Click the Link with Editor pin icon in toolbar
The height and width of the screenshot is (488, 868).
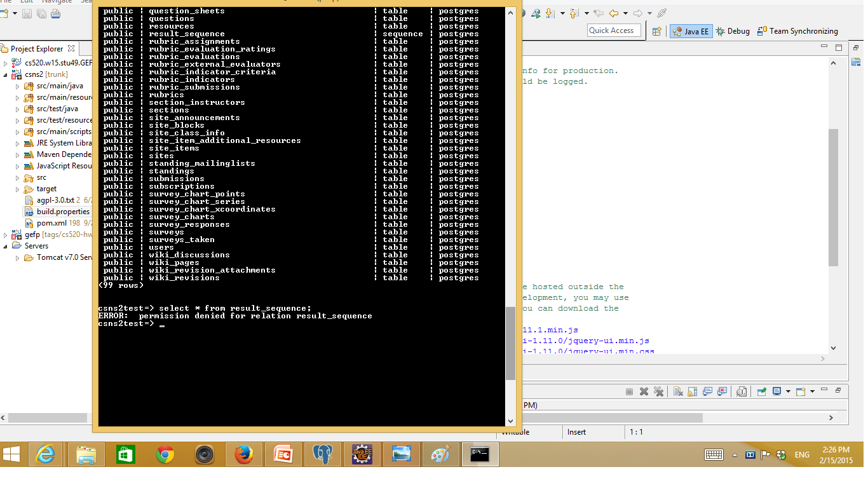pyautogui.click(x=662, y=13)
